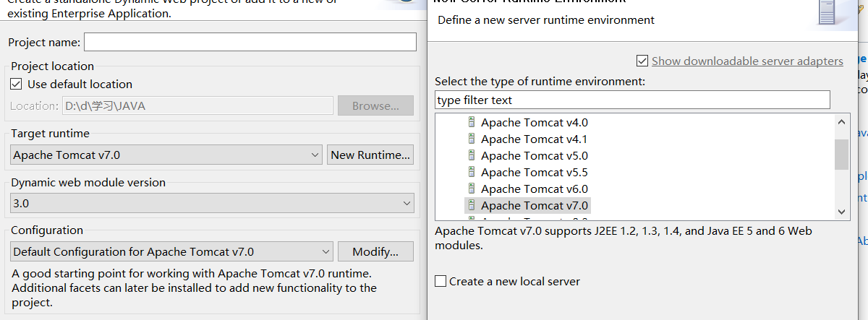Click server icon beside Apache Tomcat v6.0
This screenshot has height=320, width=868.
(x=472, y=189)
